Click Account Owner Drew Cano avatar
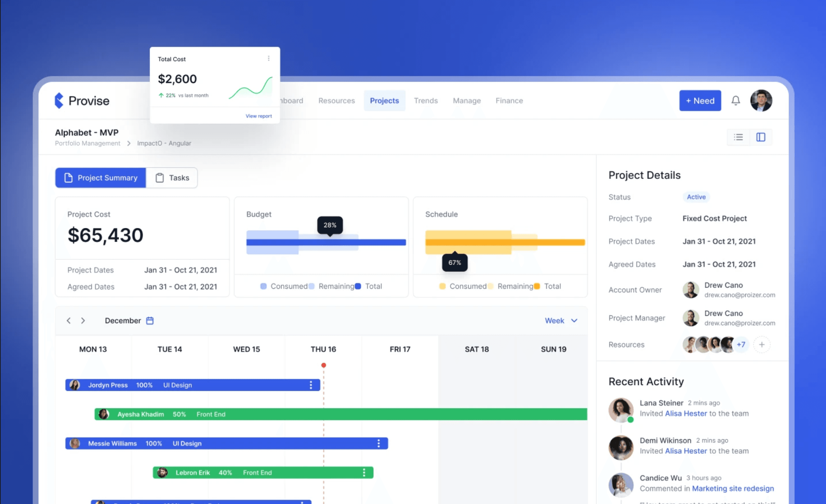This screenshot has height=504, width=826. coord(691,290)
